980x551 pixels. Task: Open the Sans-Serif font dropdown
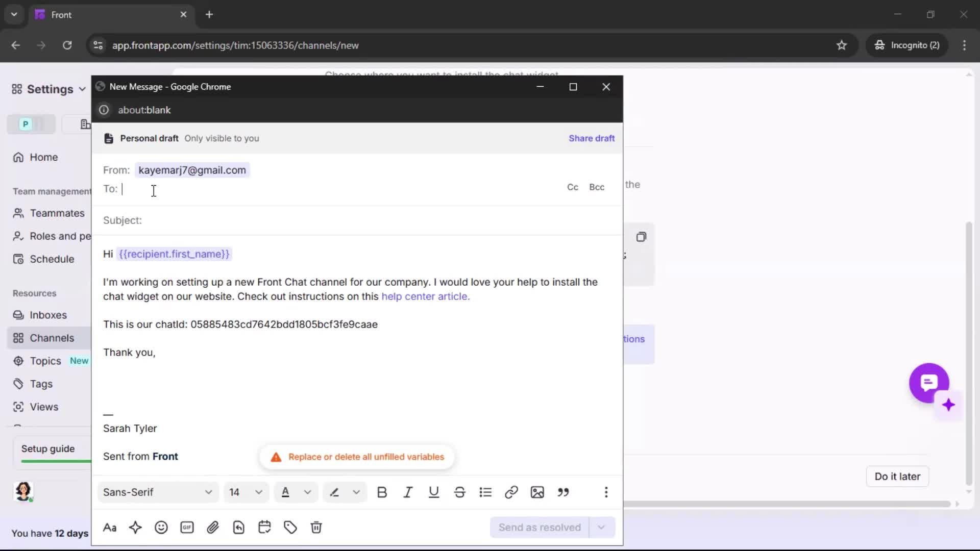(x=157, y=492)
